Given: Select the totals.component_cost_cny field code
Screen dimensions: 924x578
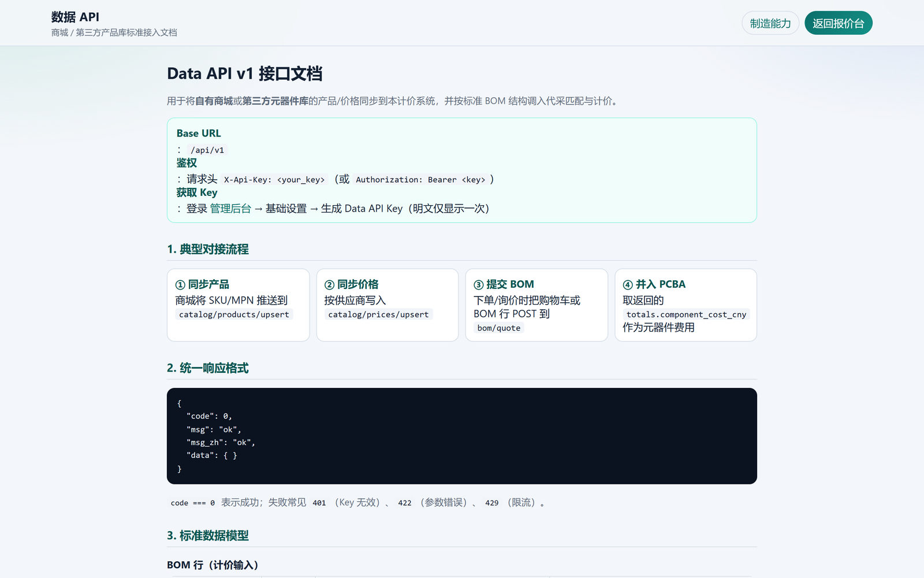Looking at the screenshot, I should coord(686,314).
